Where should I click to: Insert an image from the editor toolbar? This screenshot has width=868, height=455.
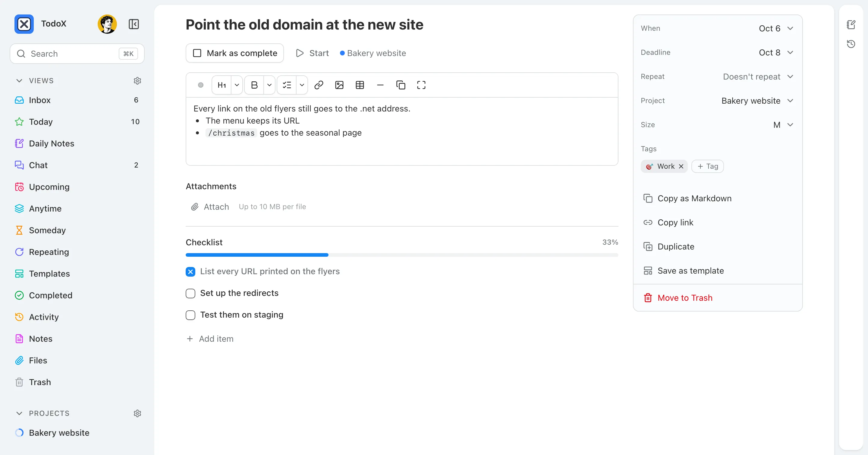tap(339, 85)
